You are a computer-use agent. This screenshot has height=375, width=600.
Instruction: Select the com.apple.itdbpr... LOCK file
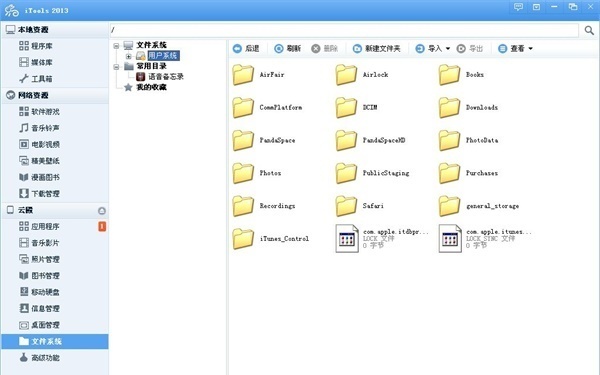[x=382, y=238]
